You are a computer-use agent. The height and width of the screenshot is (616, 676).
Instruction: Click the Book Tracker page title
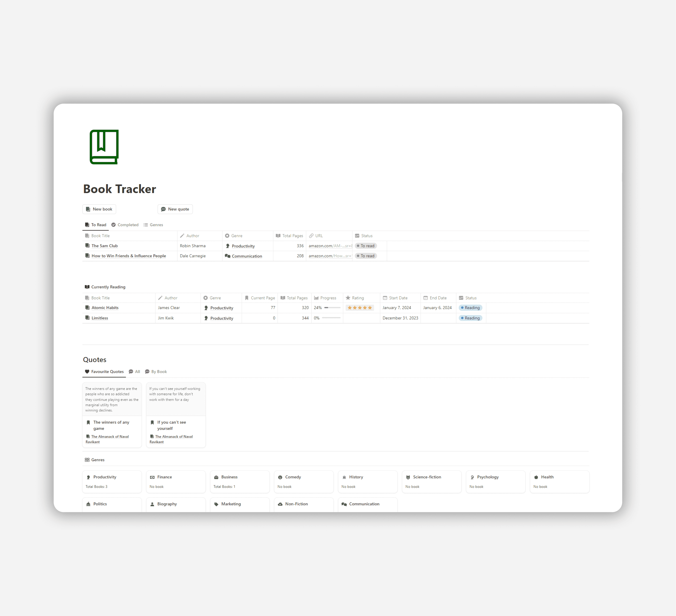[119, 189]
